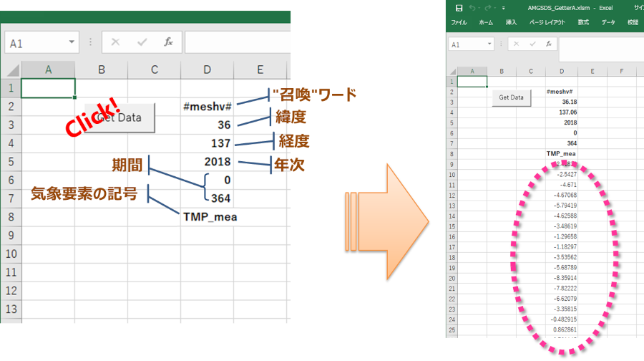Click the Enter checkmark in the left formula bar
The image size is (644, 361).
[141, 42]
